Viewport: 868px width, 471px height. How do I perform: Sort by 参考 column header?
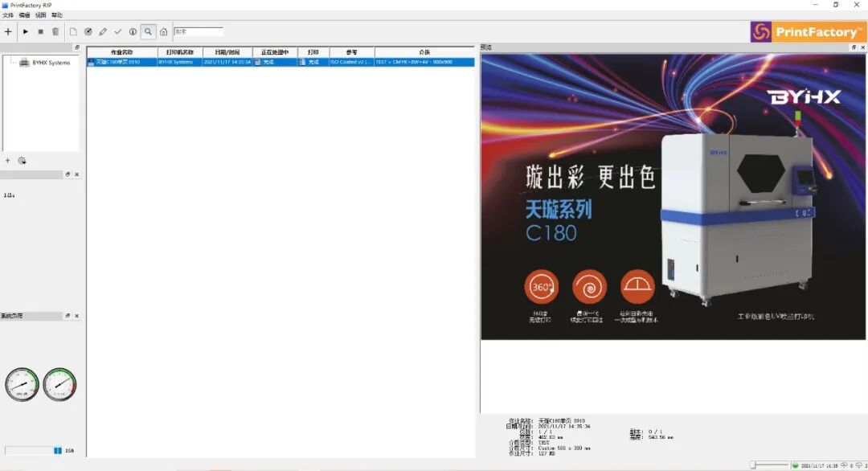pyautogui.click(x=352, y=52)
